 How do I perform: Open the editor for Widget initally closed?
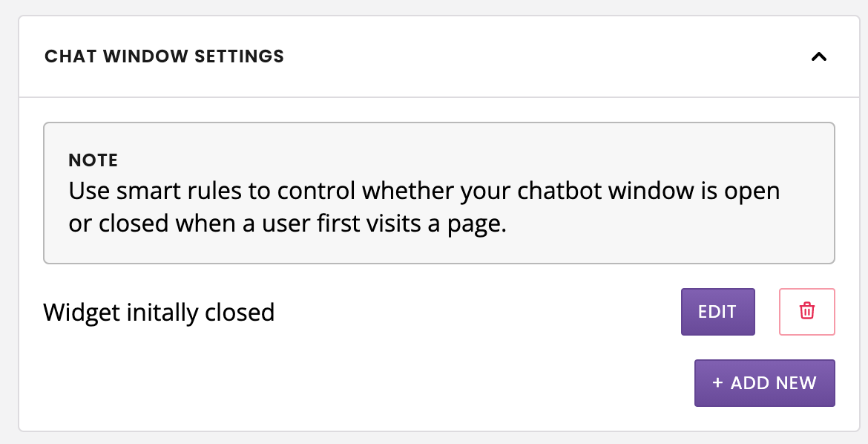coord(717,312)
